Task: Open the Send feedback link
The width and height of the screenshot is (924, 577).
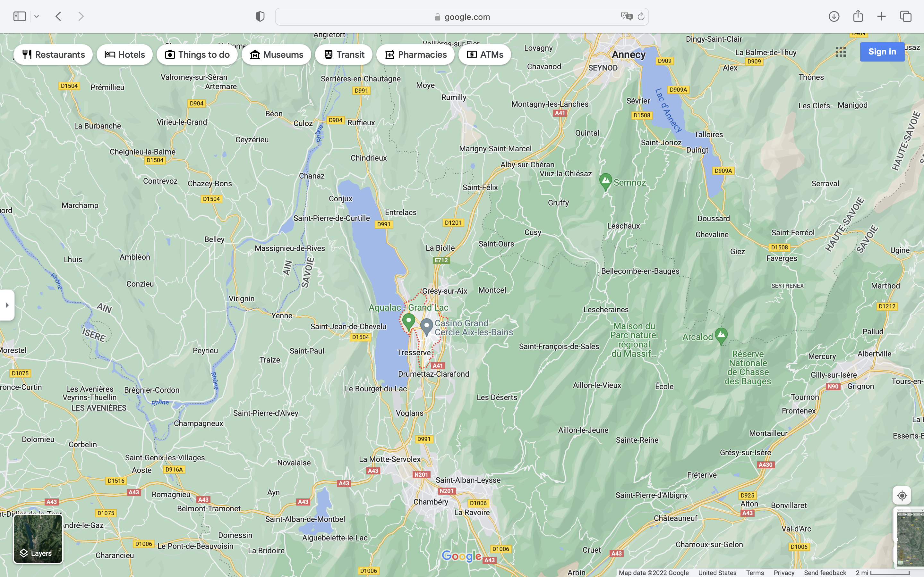Action: [x=825, y=573]
